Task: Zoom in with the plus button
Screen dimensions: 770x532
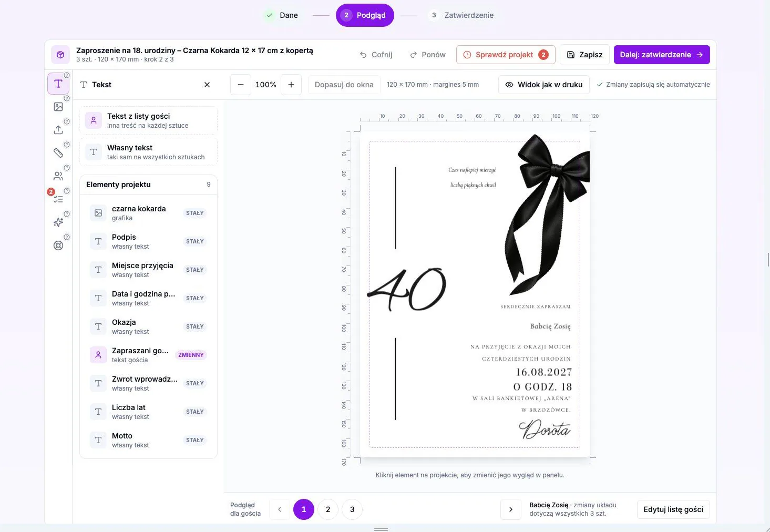Action: [291, 85]
